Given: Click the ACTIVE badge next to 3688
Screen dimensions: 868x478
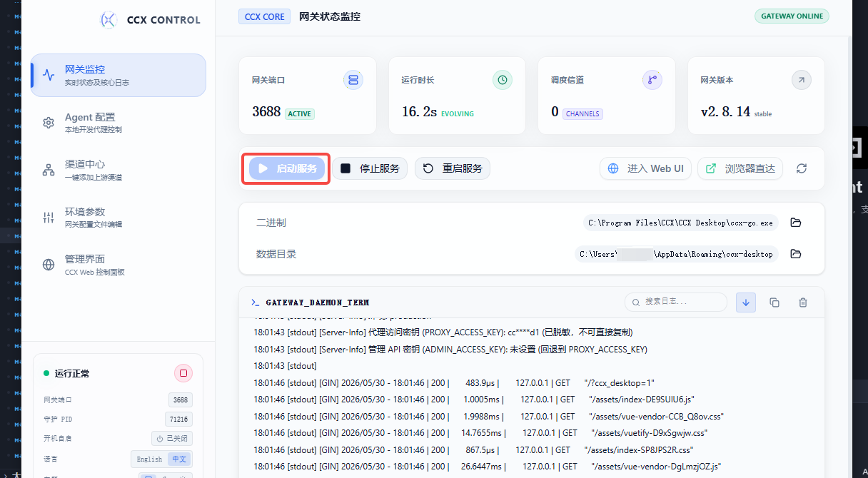Looking at the screenshot, I should (300, 113).
